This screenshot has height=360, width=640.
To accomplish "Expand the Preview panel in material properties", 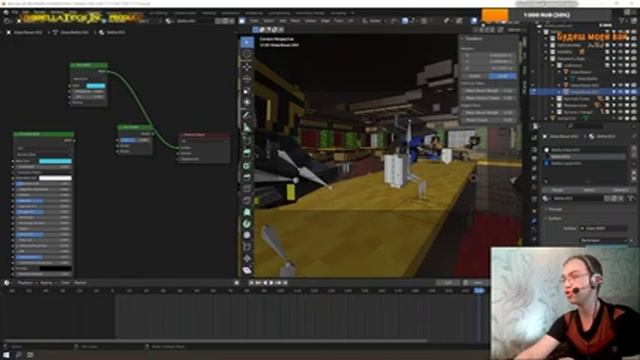I will coord(555,209).
